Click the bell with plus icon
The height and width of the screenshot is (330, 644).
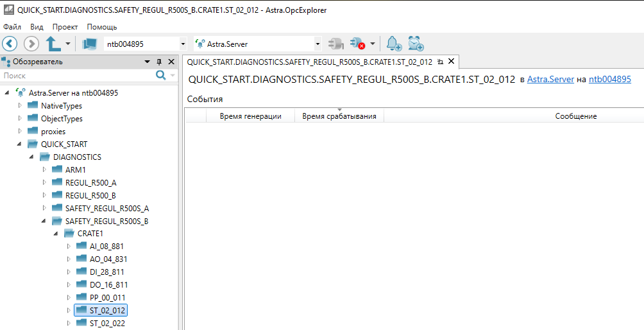click(x=394, y=44)
